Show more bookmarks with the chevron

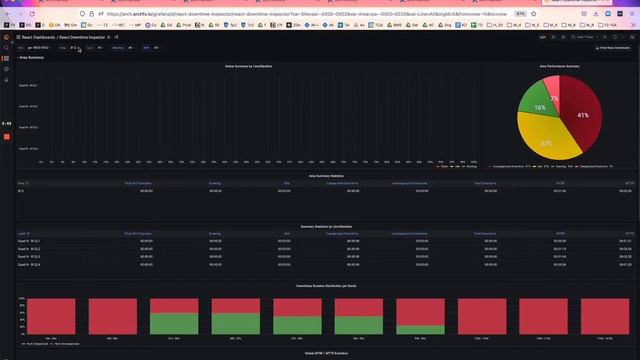click(633, 25)
